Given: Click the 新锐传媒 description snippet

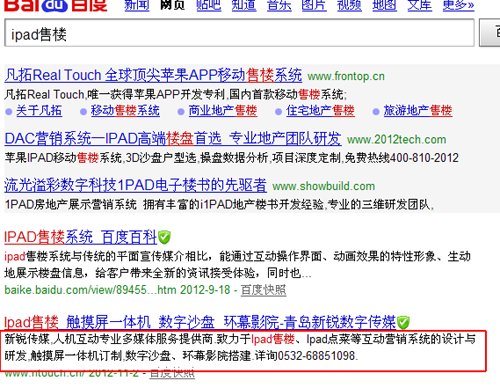Looking at the screenshot, I should click(x=240, y=348).
